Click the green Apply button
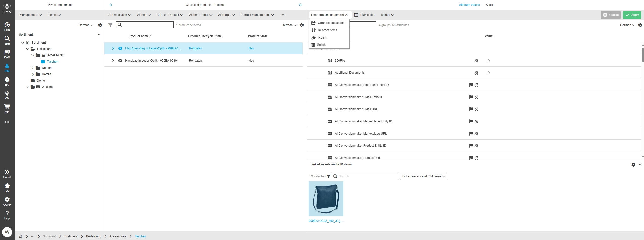The height and width of the screenshot is (240, 644). pyautogui.click(x=632, y=15)
